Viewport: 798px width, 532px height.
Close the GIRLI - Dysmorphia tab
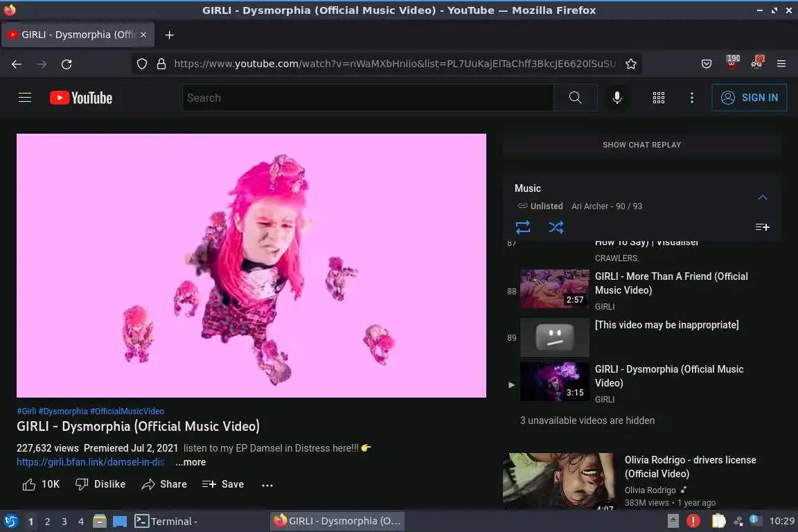point(143,35)
